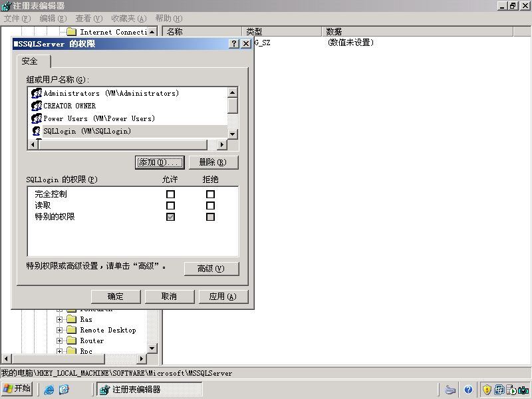
Task: Select the CREATOR OWNER user icon
Action: (37, 106)
